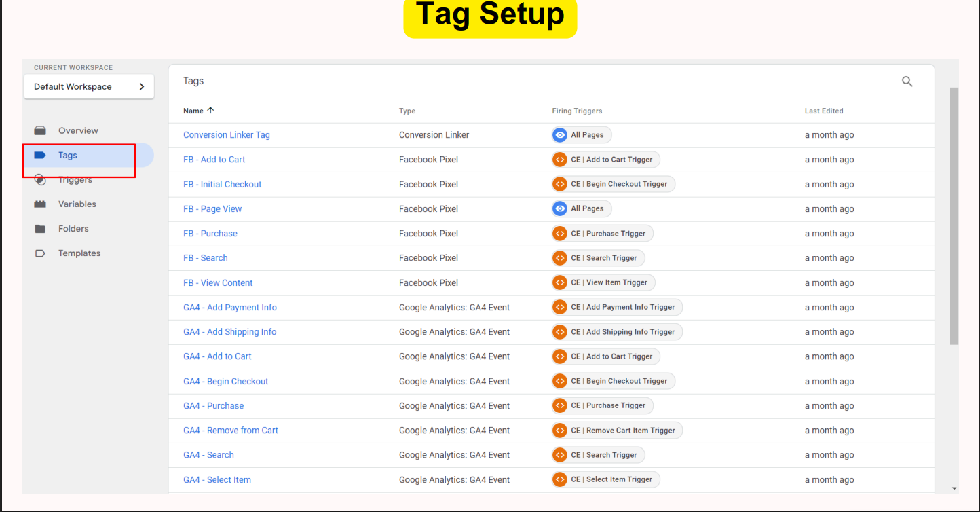The height and width of the screenshot is (512, 980).
Task: Open the FB - View Content tag
Action: coord(218,282)
